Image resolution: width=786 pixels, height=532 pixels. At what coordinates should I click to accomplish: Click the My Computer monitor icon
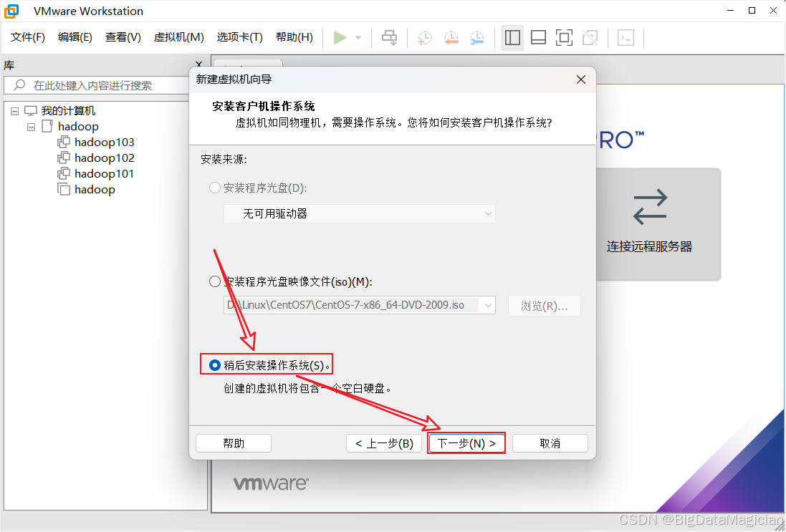[x=31, y=111]
